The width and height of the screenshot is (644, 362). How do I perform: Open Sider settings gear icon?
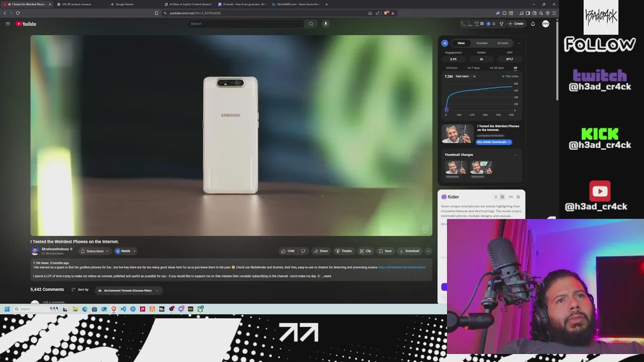(518, 197)
